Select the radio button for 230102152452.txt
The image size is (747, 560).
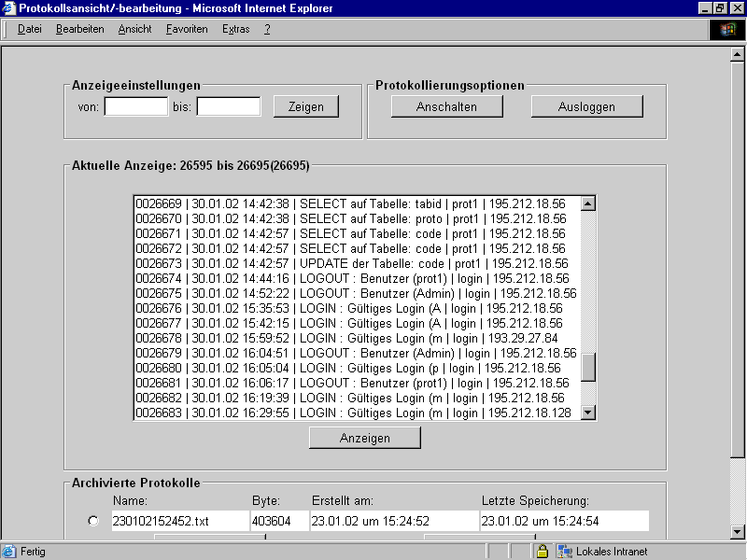point(92,521)
